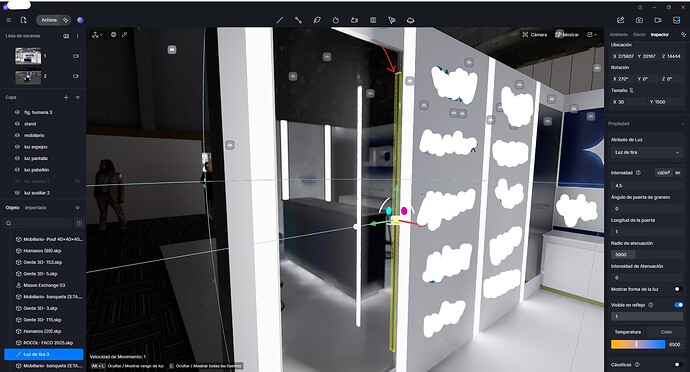This screenshot has height=372, width=690.
Task: Expand the gizmo mode dropdown in viewport
Action: (x=98, y=34)
